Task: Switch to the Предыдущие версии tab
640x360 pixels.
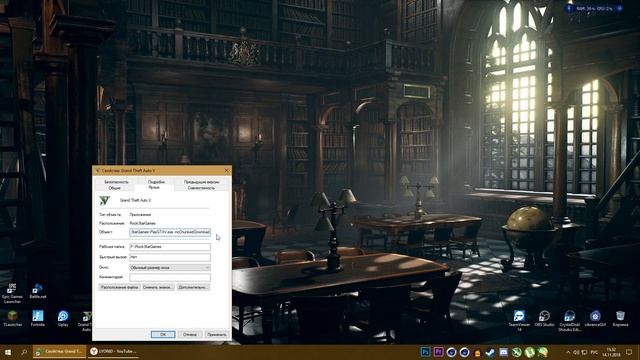Action: coord(201,182)
